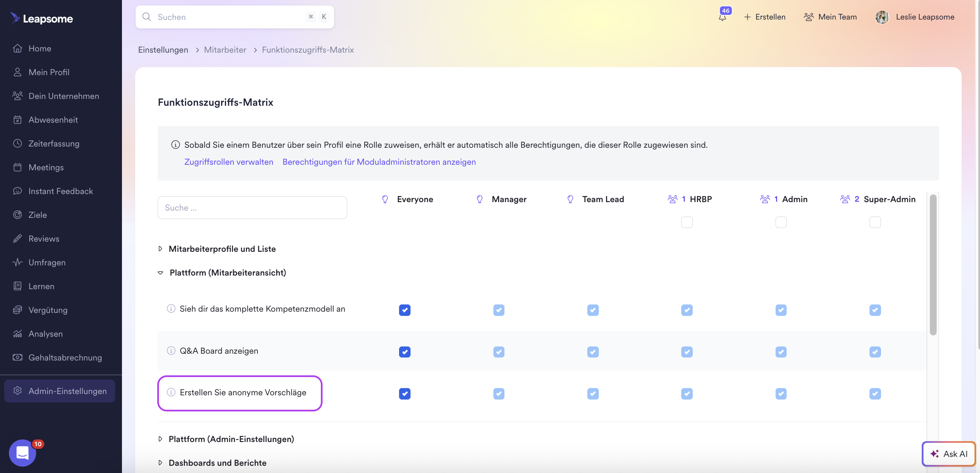Uncheck Everyone for Q&A Board anzeigen
The height and width of the screenshot is (473, 980).
coord(405,352)
